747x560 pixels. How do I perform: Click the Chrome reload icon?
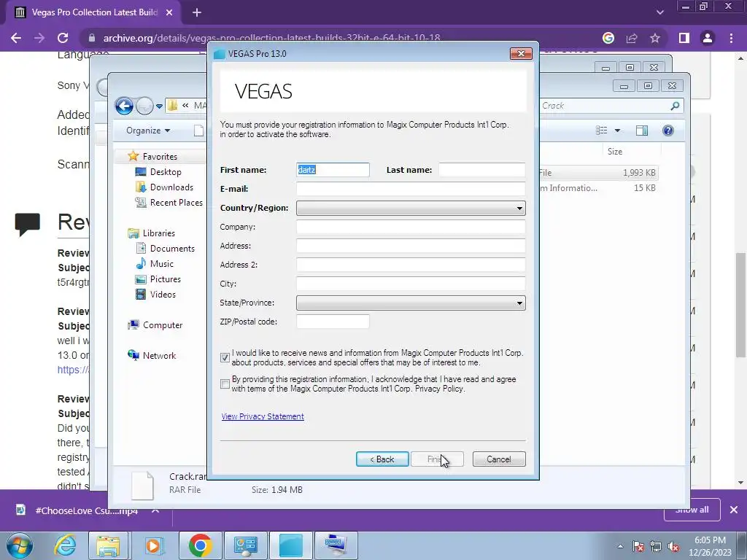[x=63, y=38]
